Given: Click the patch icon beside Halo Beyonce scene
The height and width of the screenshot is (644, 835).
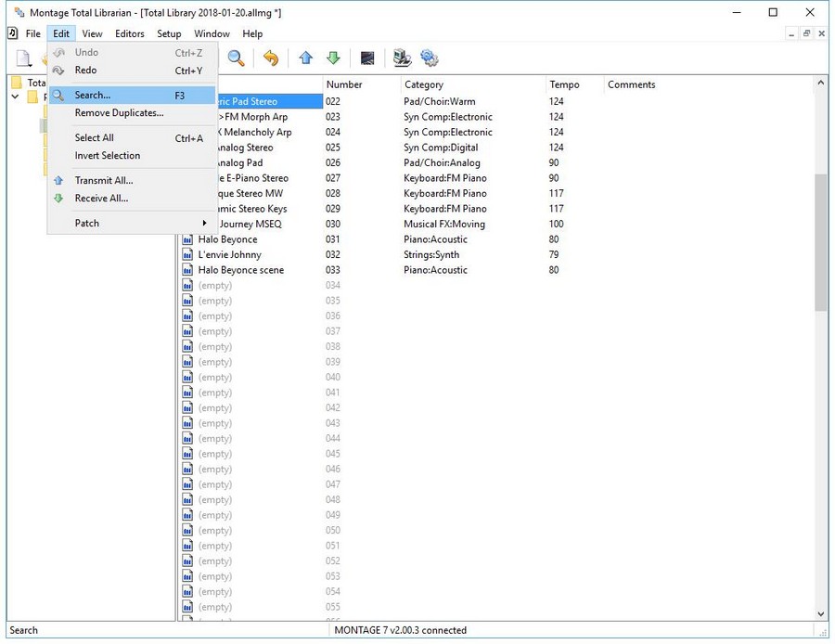Looking at the screenshot, I should (x=187, y=270).
